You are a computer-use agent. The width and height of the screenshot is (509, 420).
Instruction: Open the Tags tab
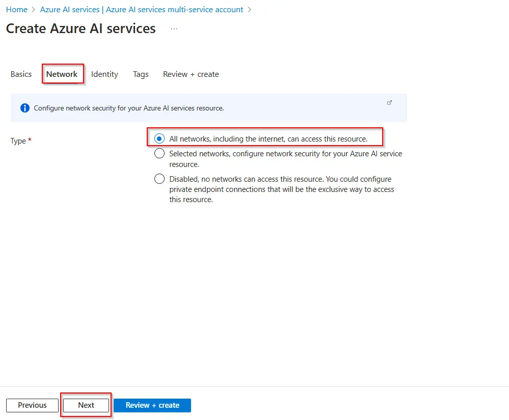coord(141,74)
